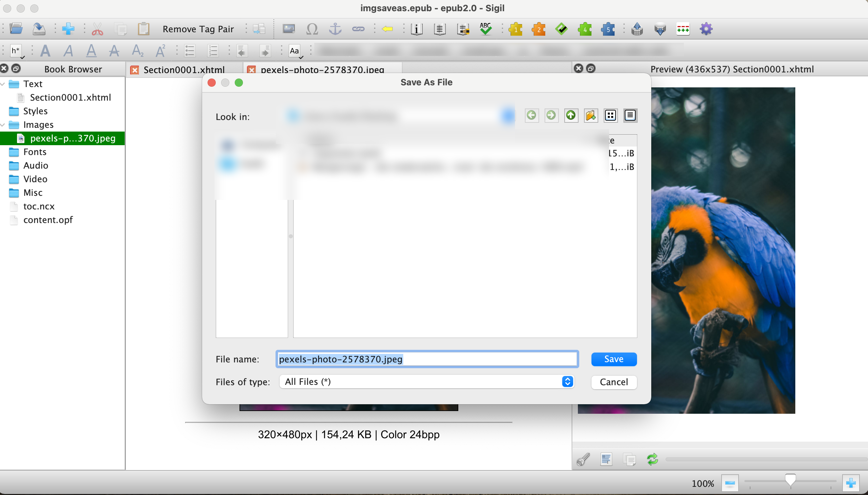Select content.opf in Book Browser
The image size is (868, 495).
tap(48, 220)
